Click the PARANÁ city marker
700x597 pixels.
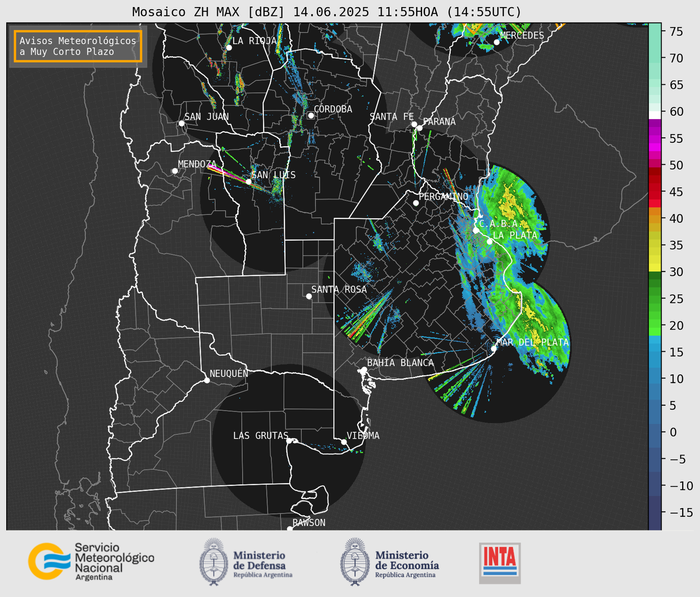pyautogui.click(x=420, y=128)
